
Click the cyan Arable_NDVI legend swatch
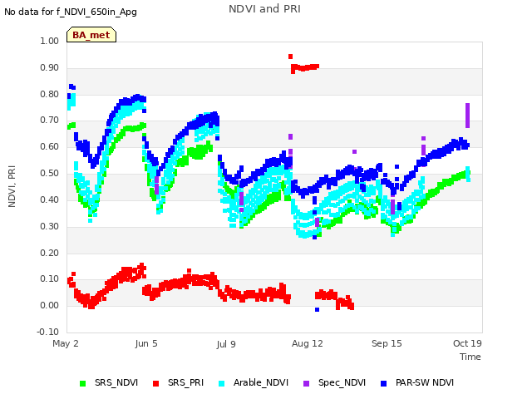point(222,383)
